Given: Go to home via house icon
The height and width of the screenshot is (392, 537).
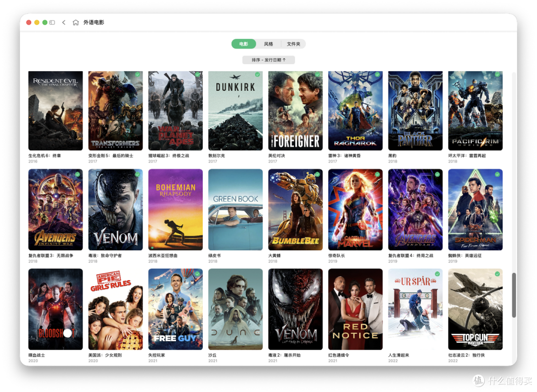Looking at the screenshot, I should tap(76, 22).
